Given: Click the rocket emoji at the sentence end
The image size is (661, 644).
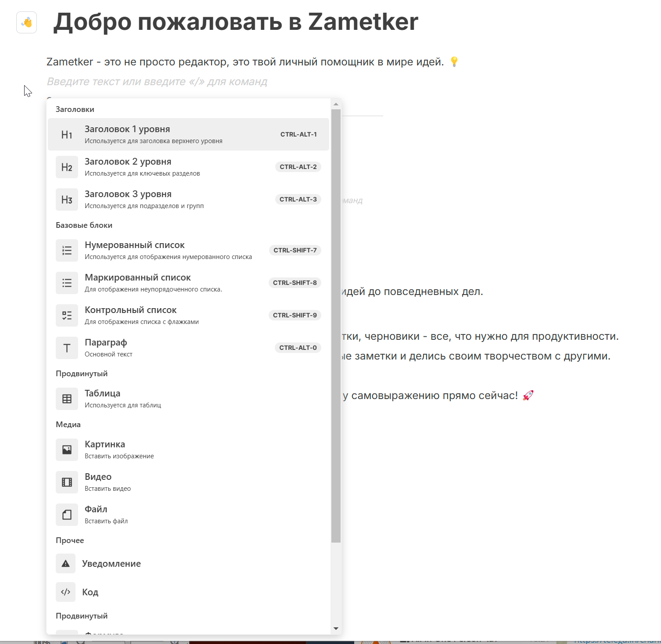Looking at the screenshot, I should point(528,396).
